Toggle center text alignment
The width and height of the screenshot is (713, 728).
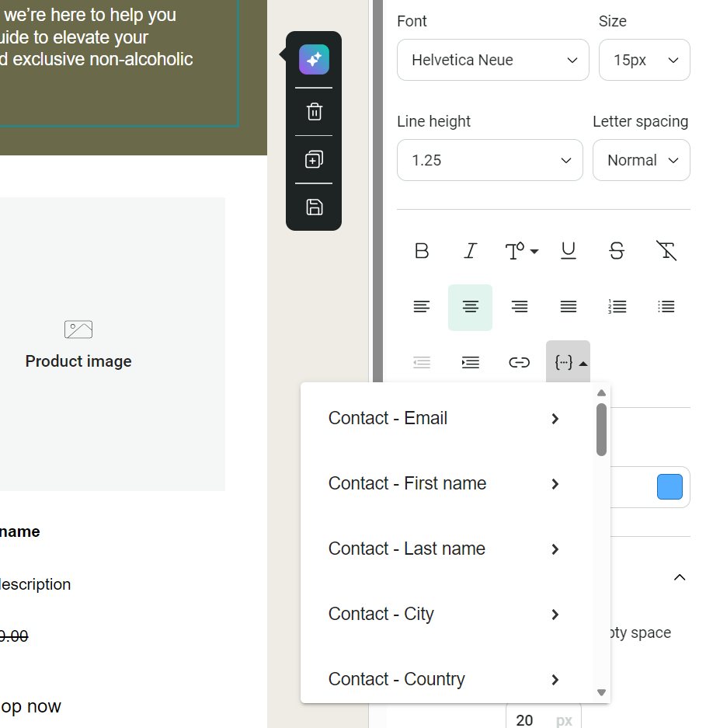pyautogui.click(x=470, y=306)
